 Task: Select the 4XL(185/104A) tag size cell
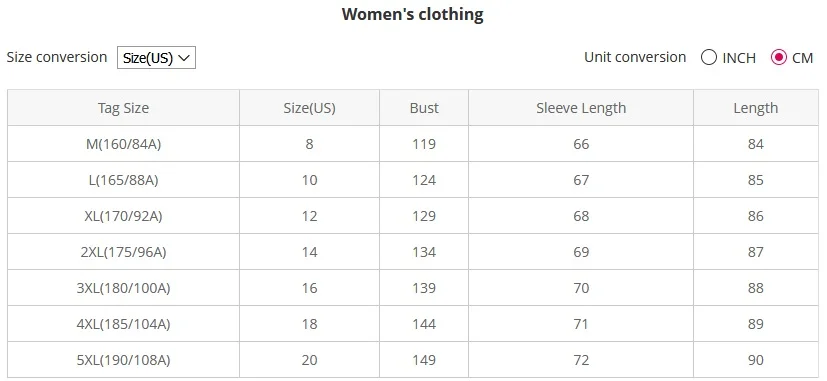click(x=123, y=323)
